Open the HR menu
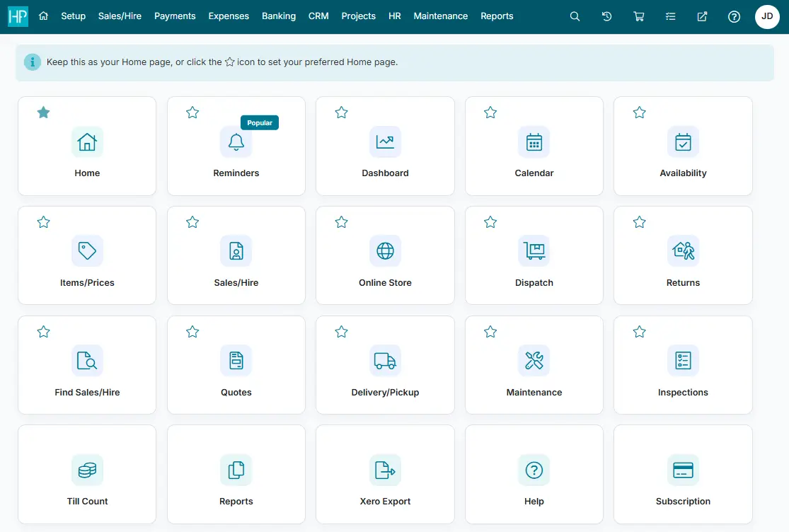Viewport: 789px width, 532px height. [395, 16]
